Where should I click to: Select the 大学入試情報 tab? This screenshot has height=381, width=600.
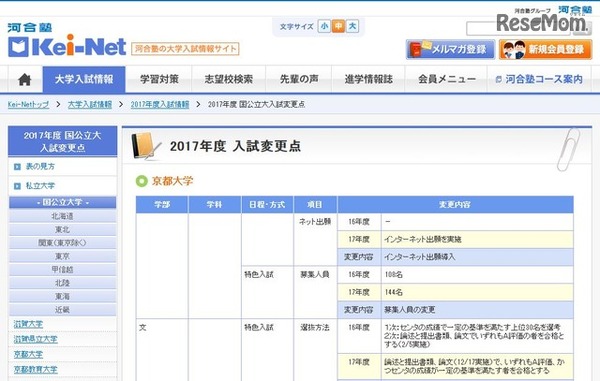pos(84,80)
